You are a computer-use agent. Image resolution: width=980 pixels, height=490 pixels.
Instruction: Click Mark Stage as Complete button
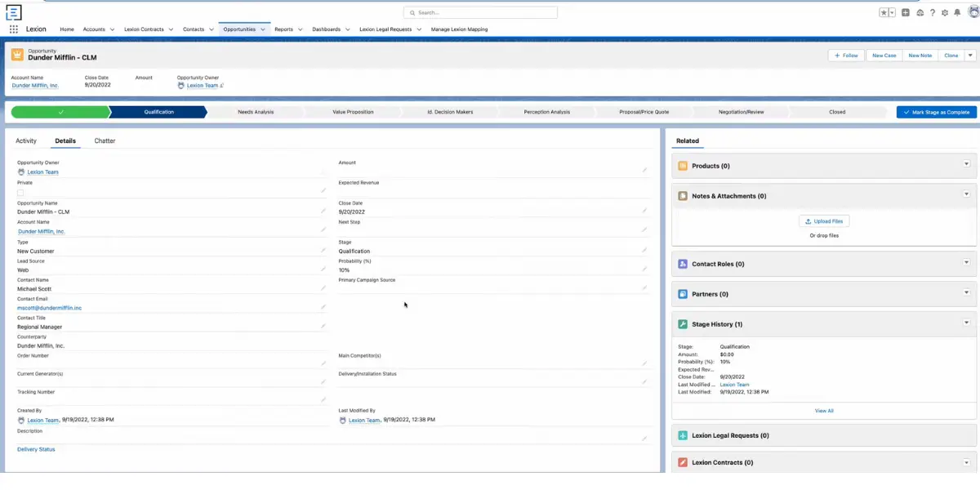pyautogui.click(x=937, y=112)
